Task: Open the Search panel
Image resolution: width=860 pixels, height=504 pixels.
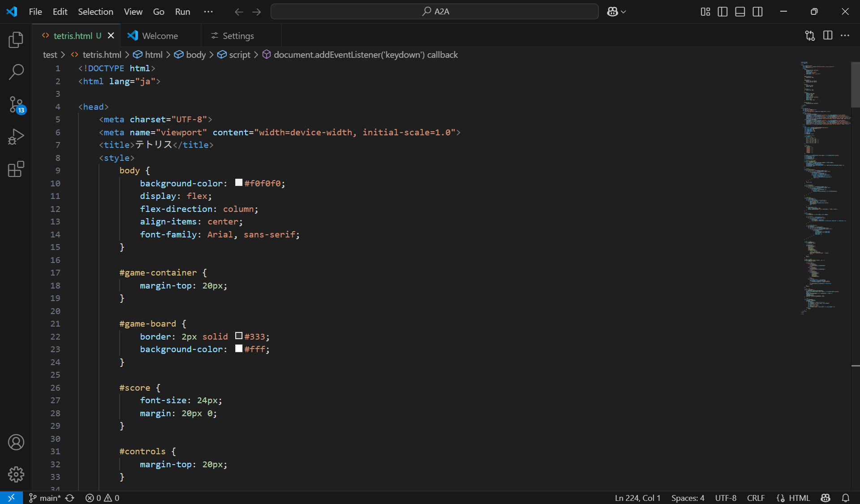Action: [16, 72]
